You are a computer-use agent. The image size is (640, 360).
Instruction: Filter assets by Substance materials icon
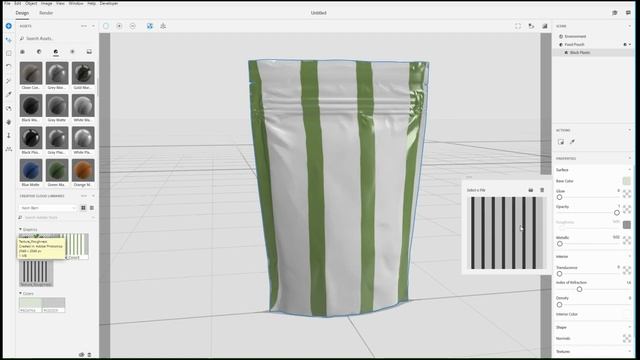56,52
